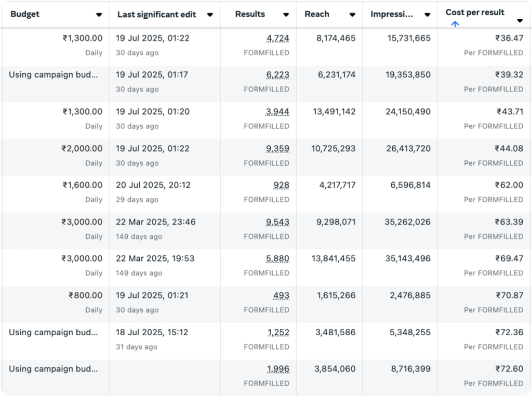
Task: Open the Results column dropdown arrow
Action: (x=286, y=15)
